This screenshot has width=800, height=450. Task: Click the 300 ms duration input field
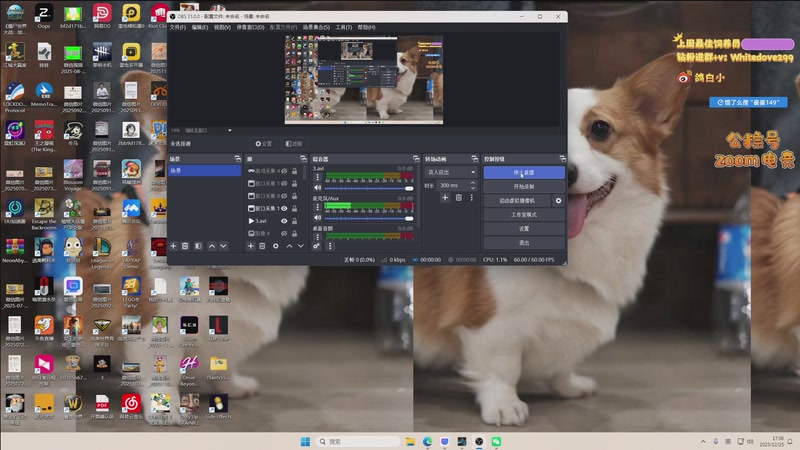[453, 185]
